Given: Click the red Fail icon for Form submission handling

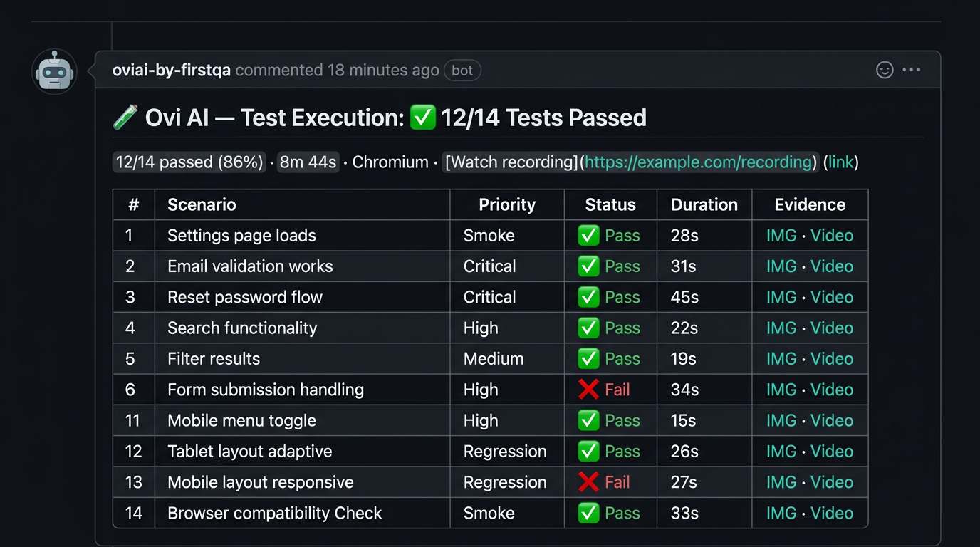Looking at the screenshot, I should pos(590,390).
